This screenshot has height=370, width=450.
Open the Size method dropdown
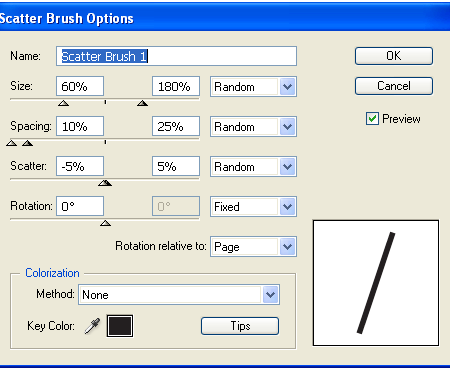coord(253,87)
